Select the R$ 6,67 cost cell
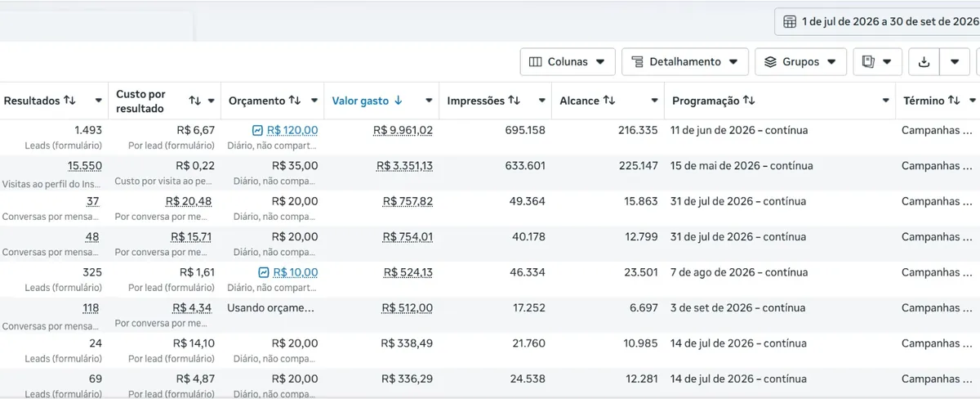Screen dimensions: 980x399 (196, 130)
